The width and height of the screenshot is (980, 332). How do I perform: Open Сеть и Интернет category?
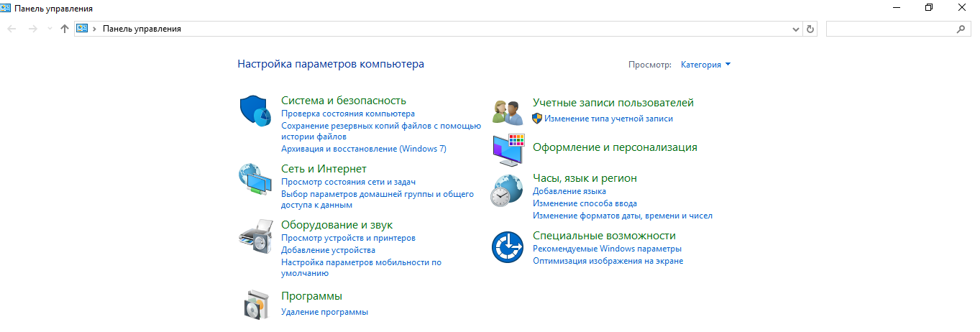click(324, 169)
